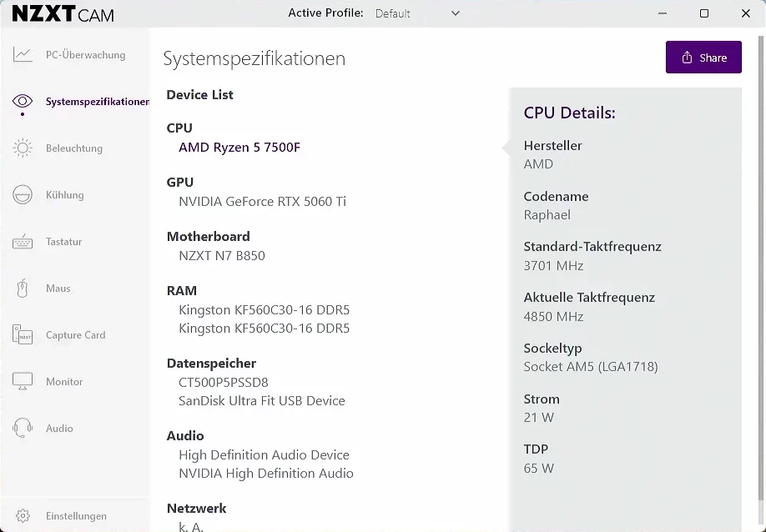Go to the Kühlung menu label
This screenshot has height=532, width=766.
coord(65,195)
